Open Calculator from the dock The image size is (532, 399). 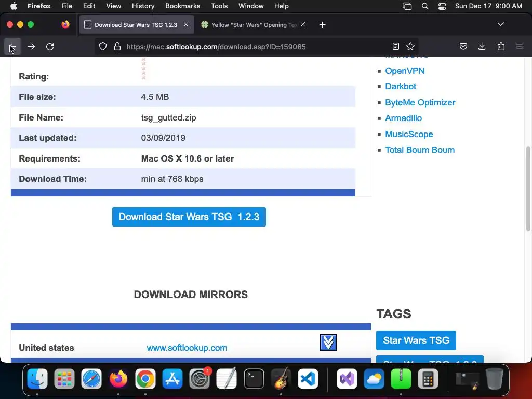pyautogui.click(x=428, y=379)
